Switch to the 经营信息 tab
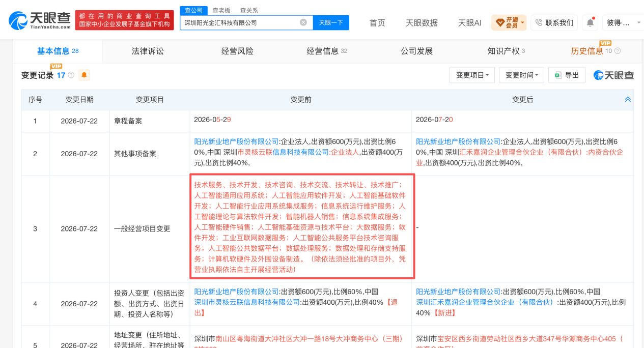This screenshot has height=348, width=644. [x=327, y=51]
